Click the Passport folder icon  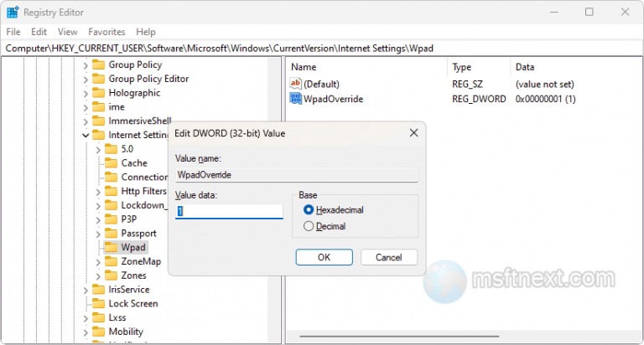(112, 233)
